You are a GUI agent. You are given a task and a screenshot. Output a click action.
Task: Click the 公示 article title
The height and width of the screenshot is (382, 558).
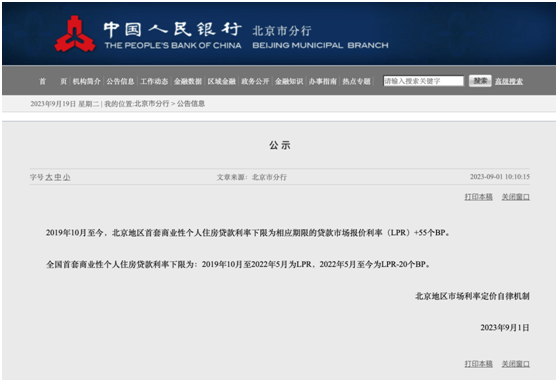click(x=280, y=145)
